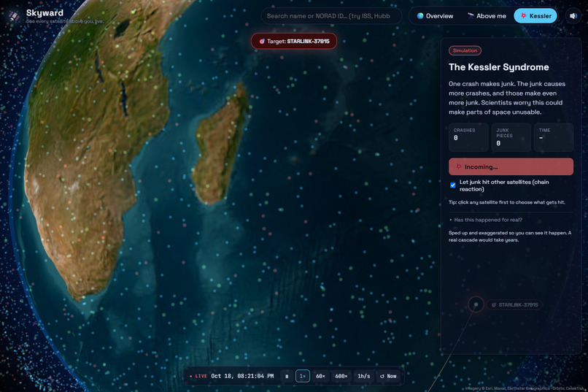Click the targeted satellite circle marker
Screen dimensions: 588x392
[476, 304]
